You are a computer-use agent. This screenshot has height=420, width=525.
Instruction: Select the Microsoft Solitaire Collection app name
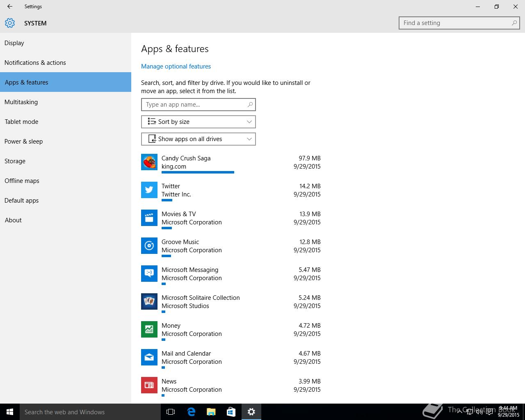click(201, 298)
